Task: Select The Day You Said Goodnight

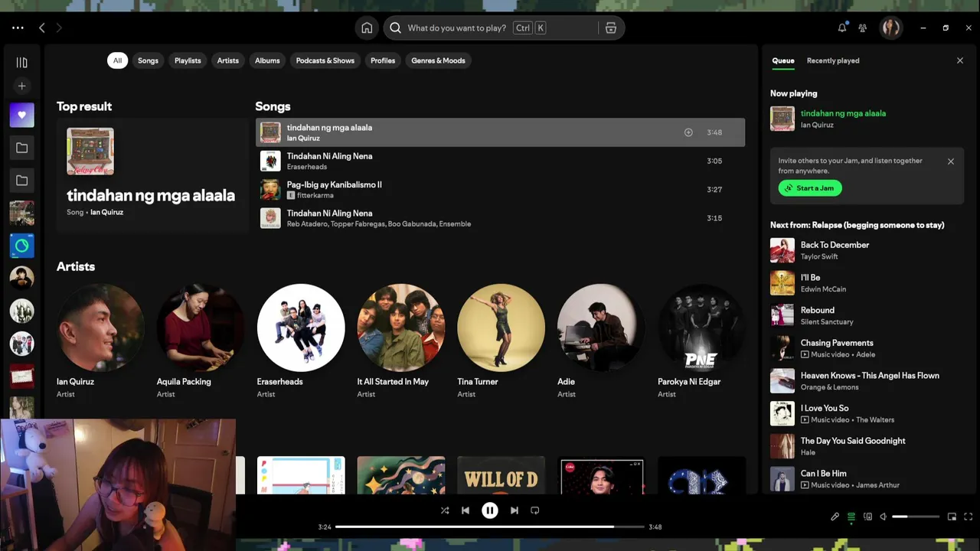Action: click(x=867, y=446)
